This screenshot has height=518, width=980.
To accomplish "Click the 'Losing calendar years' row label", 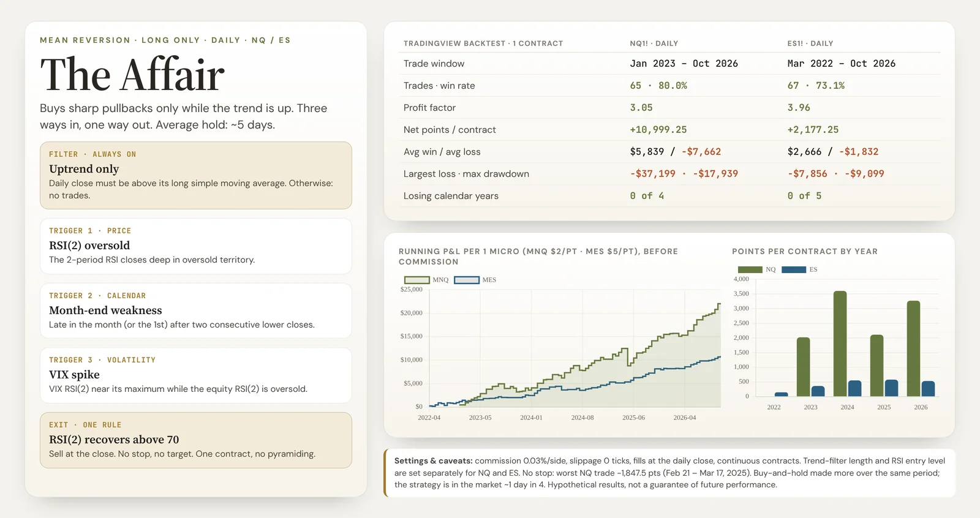I will pyautogui.click(x=451, y=196).
